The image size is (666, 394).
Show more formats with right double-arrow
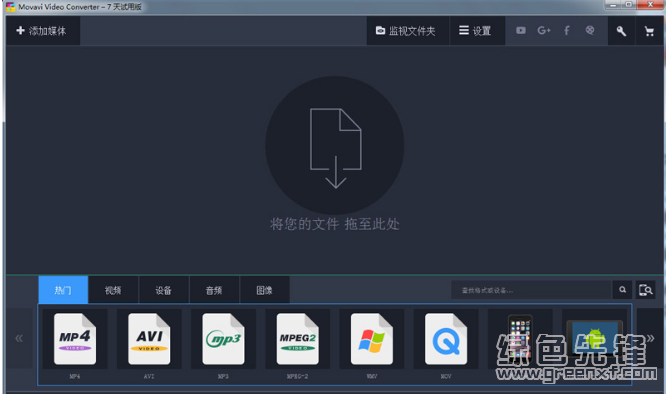pyautogui.click(x=650, y=338)
